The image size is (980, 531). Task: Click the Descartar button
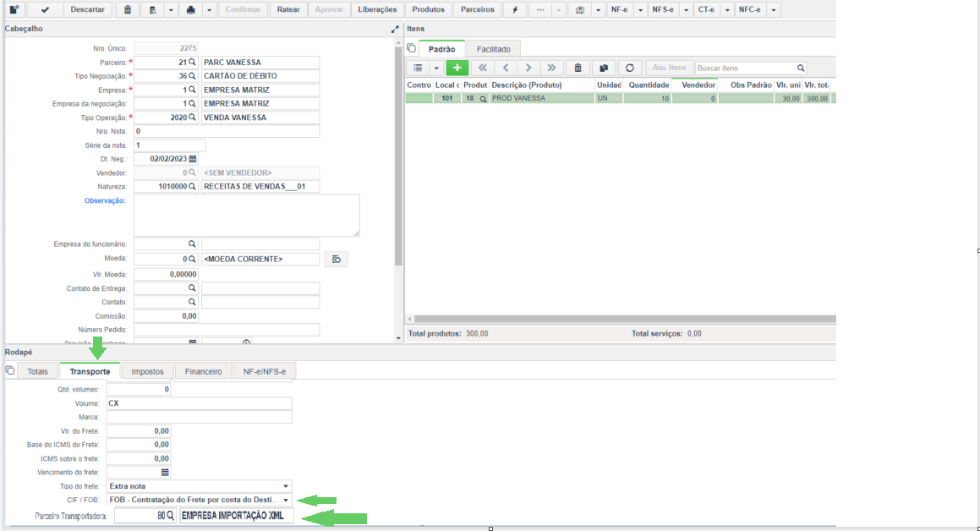pos(87,9)
